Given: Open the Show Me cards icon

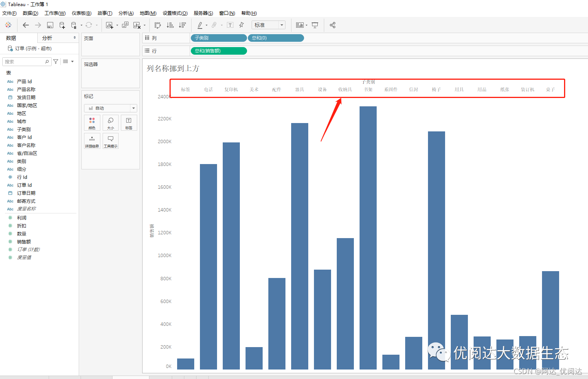Looking at the screenshot, I should [300, 25].
